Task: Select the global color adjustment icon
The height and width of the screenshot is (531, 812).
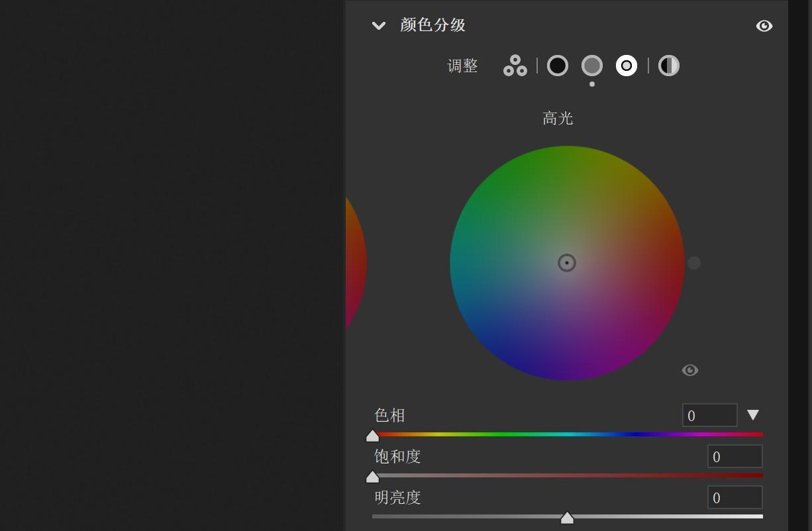Action: [669, 66]
